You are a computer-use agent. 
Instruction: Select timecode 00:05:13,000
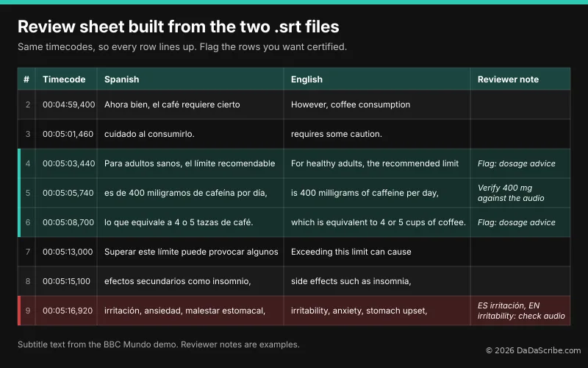point(68,252)
